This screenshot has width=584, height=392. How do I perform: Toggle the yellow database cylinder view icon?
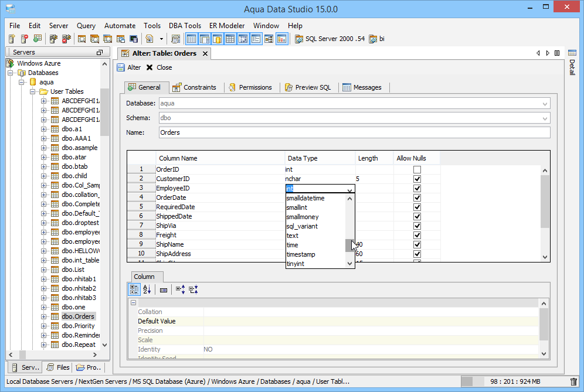pyautogui.click(x=217, y=39)
